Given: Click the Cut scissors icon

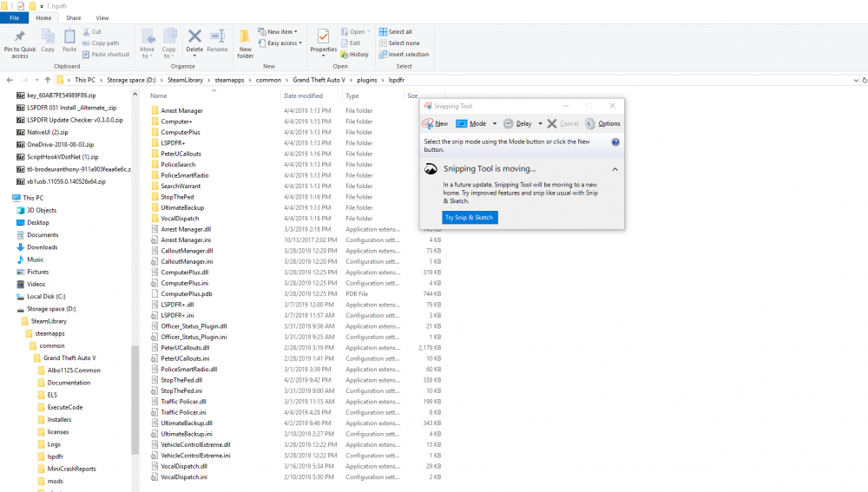Looking at the screenshot, I should coord(86,31).
